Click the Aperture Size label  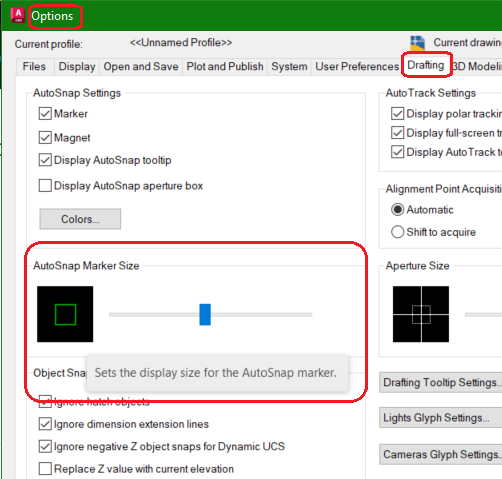417,266
